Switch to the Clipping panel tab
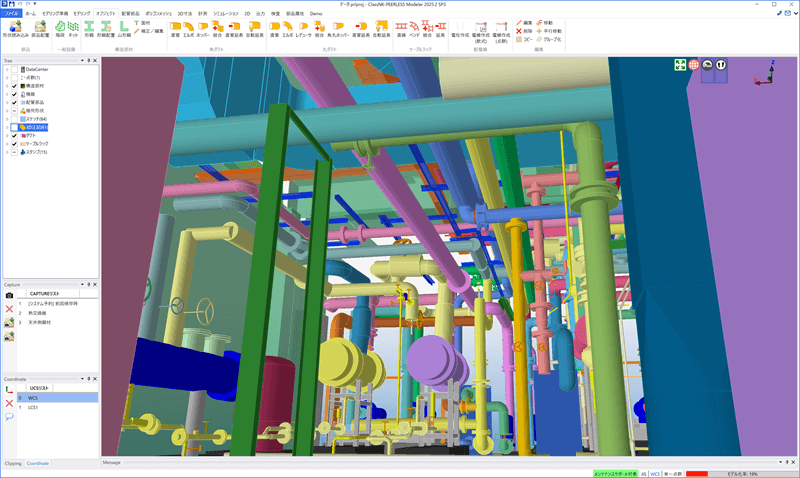The image size is (800, 478). (x=12, y=464)
